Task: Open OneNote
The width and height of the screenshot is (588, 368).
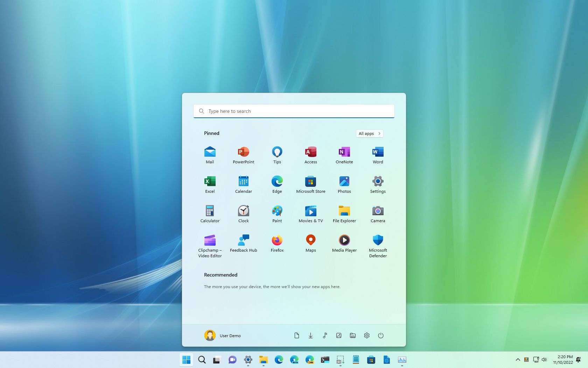Action: (x=344, y=154)
